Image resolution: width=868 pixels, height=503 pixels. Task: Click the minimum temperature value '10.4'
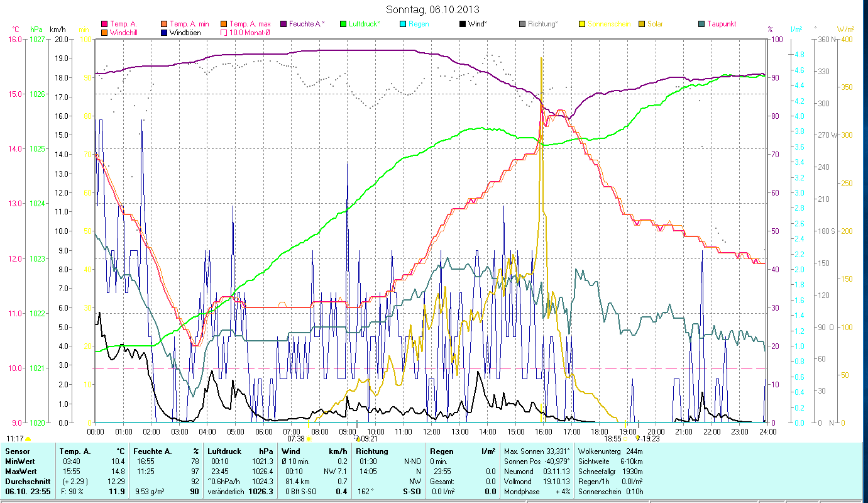pyautogui.click(x=118, y=462)
